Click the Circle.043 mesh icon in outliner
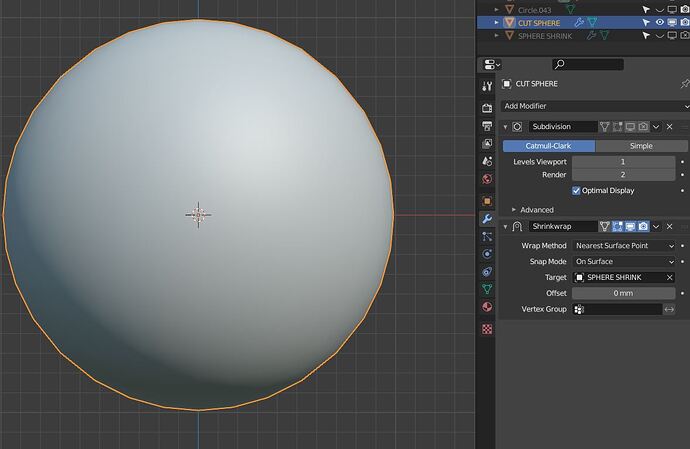 (510, 9)
